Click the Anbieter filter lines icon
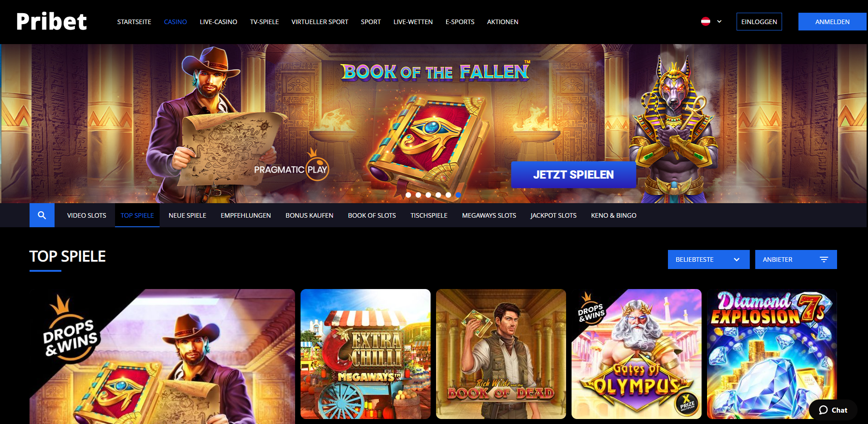The image size is (868, 424). click(824, 259)
